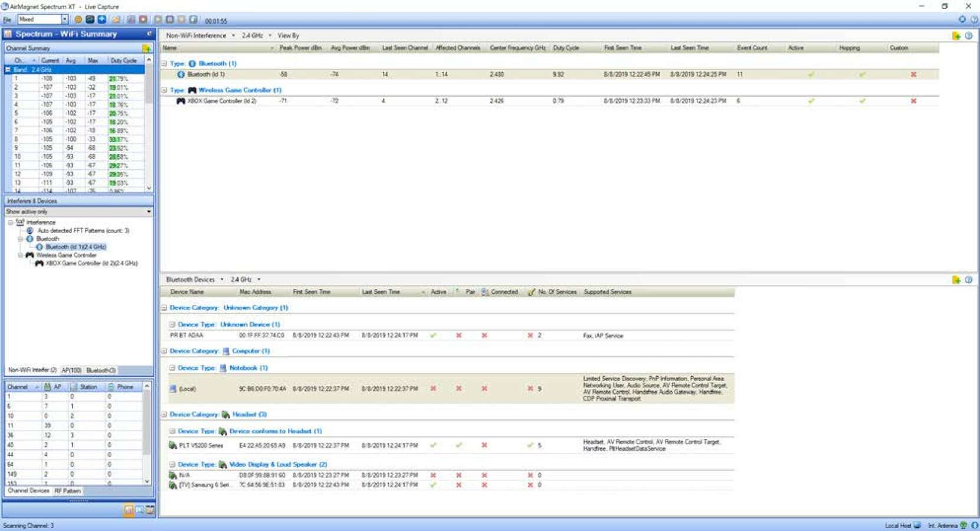Switch to the Bluetooth(3) tab

[x=101, y=371]
